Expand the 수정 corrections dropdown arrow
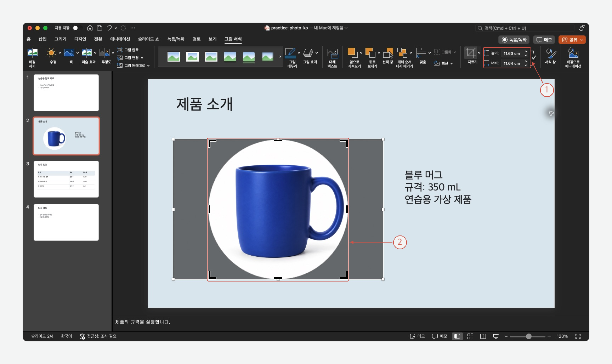This screenshot has height=364, width=612. 59,53
